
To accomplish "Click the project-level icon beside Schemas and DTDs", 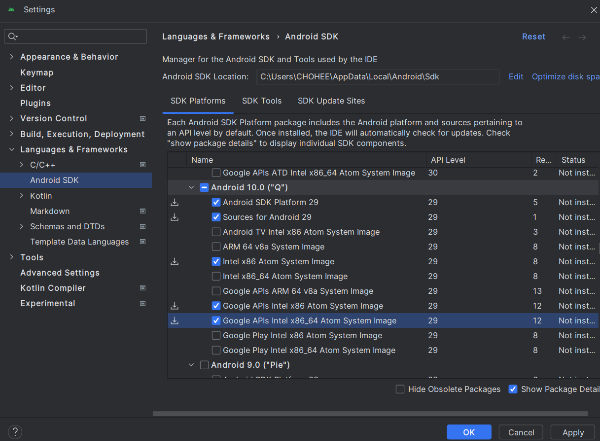I will pos(143,226).
